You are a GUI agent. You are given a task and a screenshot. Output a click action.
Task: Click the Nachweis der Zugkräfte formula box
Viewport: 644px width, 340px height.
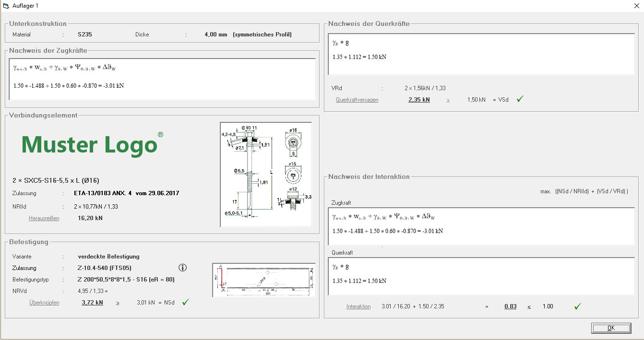(x=162, y=80)
